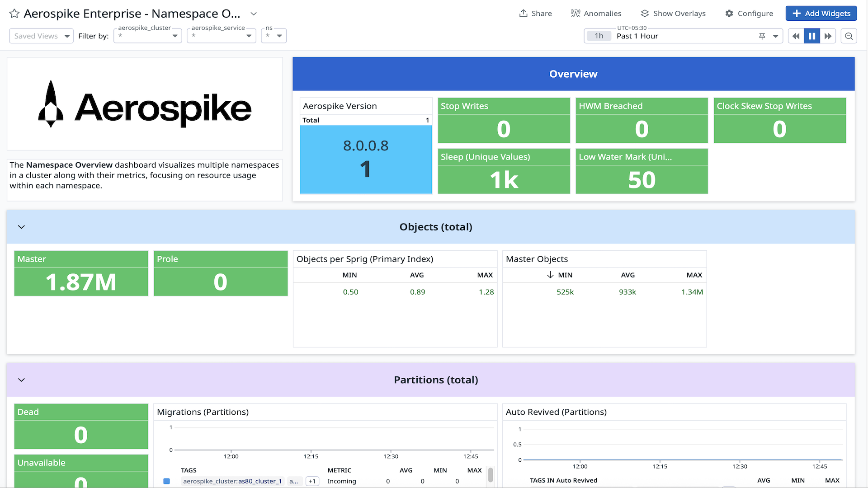Viewport: 868px width, 488px height.
Task: Open the aerospike_service filter dropdown
Action: pos(222,36)
